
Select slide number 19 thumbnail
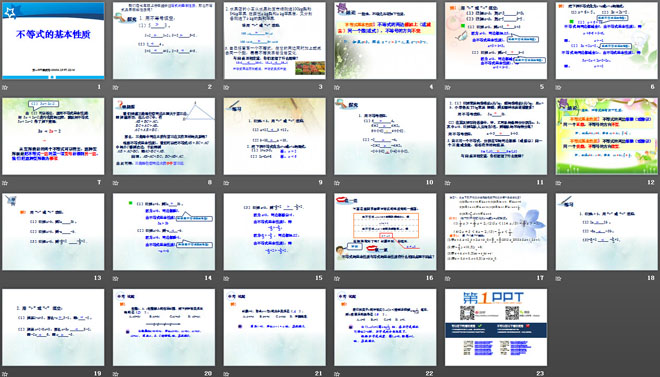point(53,327)
